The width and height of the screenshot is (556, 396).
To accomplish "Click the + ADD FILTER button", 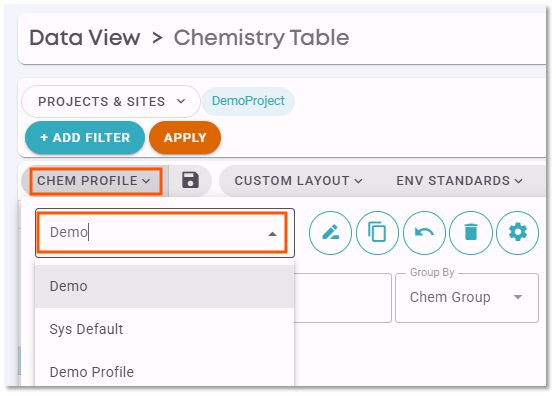I will point(85,138).
